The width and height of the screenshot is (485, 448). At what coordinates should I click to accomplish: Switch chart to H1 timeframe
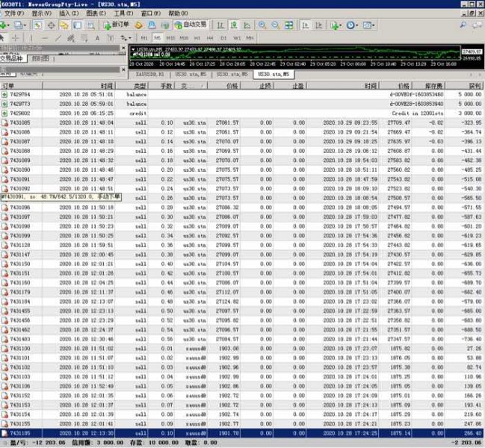(197, 37)
